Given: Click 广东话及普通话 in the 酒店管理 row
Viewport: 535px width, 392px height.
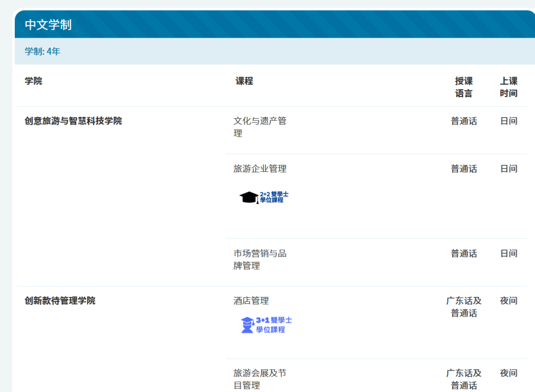Looking at the screenshot, I should pos(464,307).
